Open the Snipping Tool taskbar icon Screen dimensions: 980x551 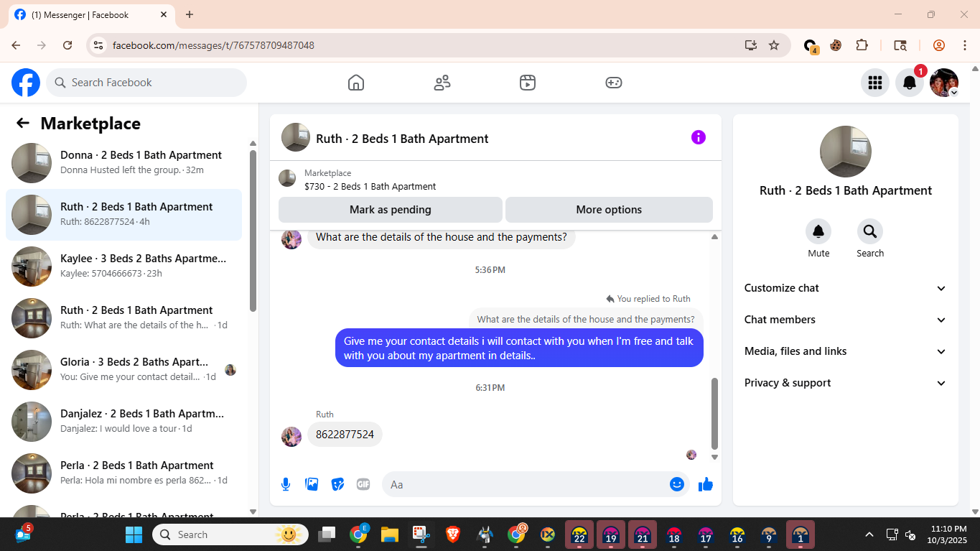(421, 534)
